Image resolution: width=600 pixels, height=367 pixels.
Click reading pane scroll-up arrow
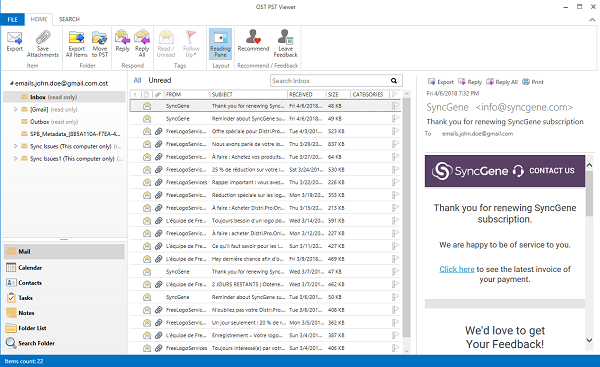[589, 165]
